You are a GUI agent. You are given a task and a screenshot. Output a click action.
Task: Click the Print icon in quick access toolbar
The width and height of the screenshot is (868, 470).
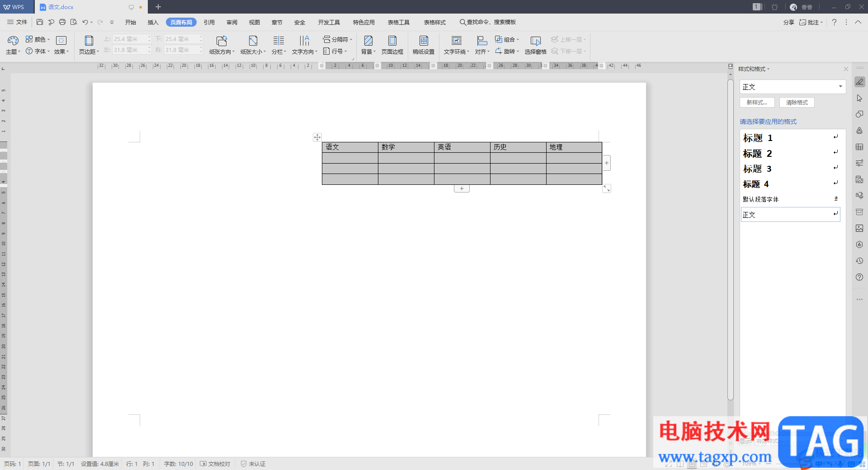coord(62,22)
